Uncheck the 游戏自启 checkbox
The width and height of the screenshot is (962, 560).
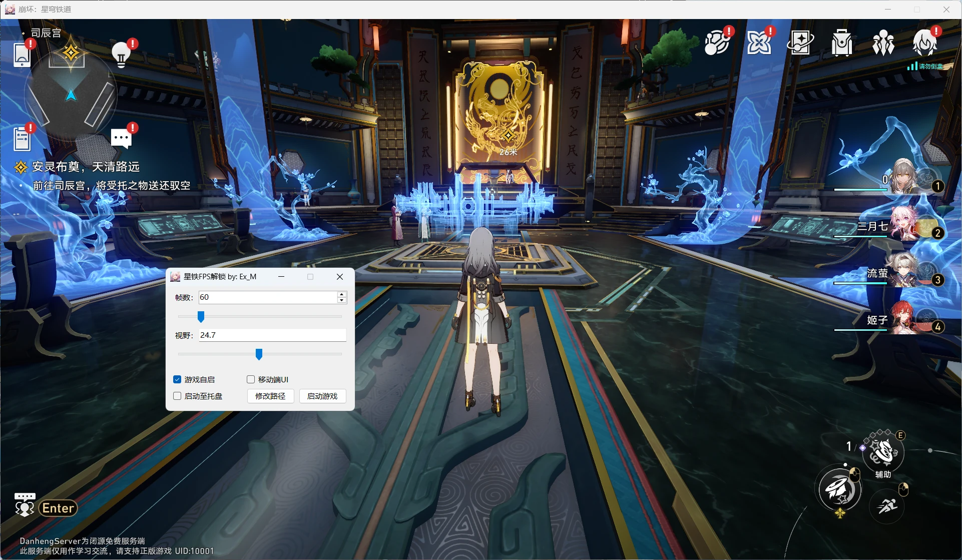(x=177, y=379)
